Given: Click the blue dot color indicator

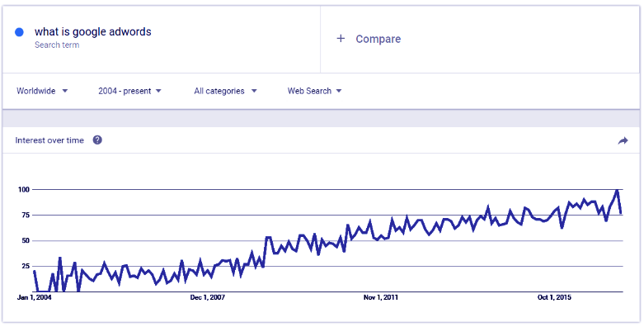Looking at the screenshot, I should (19, 32).
